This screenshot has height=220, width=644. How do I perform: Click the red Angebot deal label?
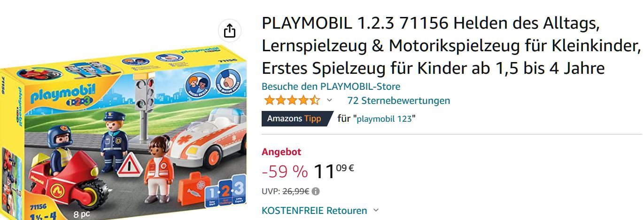point(281,152)
